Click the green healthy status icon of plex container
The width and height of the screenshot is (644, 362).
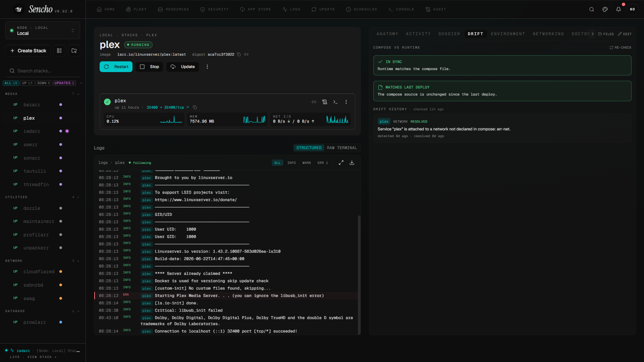click(x=107, y=102)
